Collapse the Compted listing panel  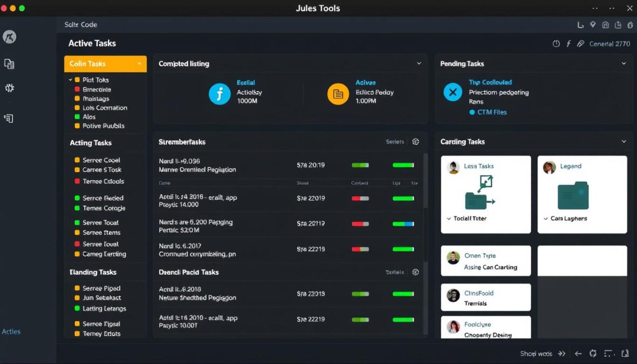(x=420, y=63)
